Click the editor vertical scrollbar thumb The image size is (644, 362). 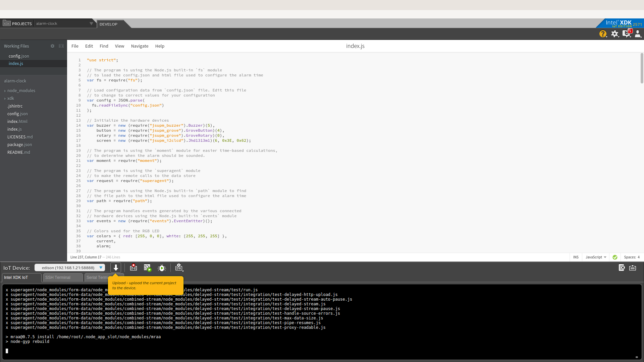click(642, 68)
